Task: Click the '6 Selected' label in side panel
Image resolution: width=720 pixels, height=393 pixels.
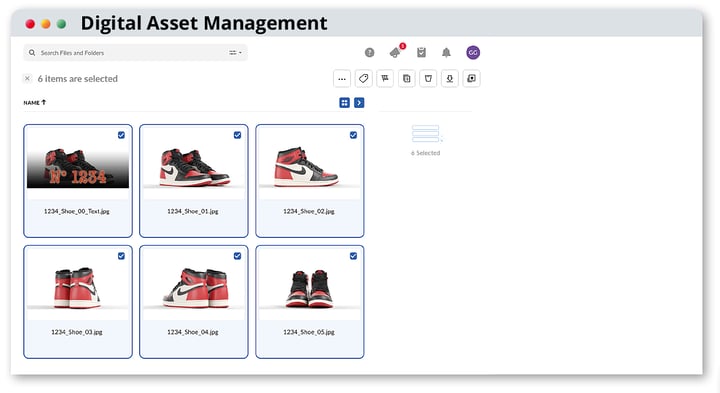Action: 425,153
